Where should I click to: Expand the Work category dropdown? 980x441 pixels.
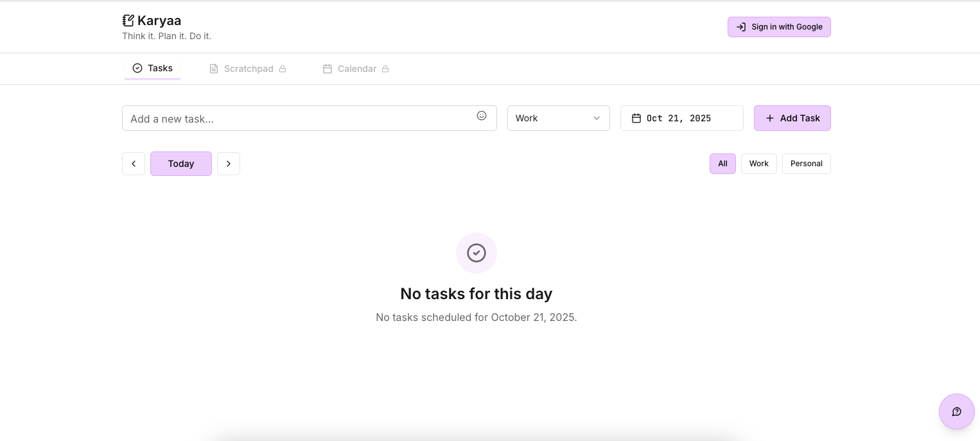tap(559, 118)
